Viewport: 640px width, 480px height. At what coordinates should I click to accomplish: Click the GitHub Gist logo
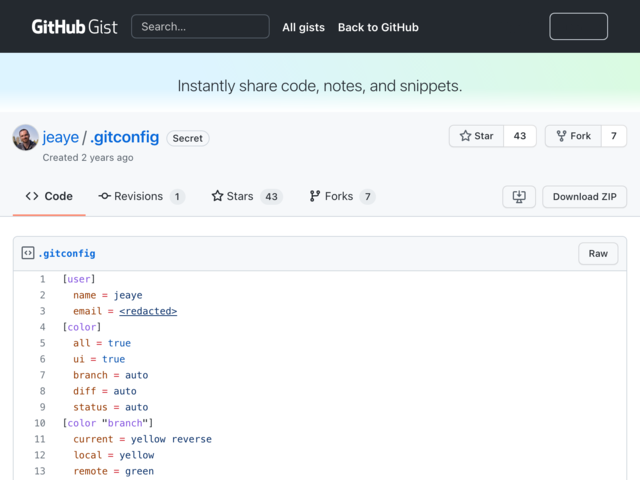(x=74, y=27)
